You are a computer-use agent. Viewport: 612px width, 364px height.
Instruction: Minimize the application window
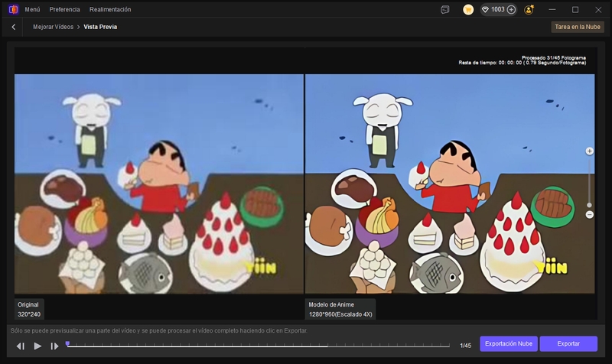point(552,10)
